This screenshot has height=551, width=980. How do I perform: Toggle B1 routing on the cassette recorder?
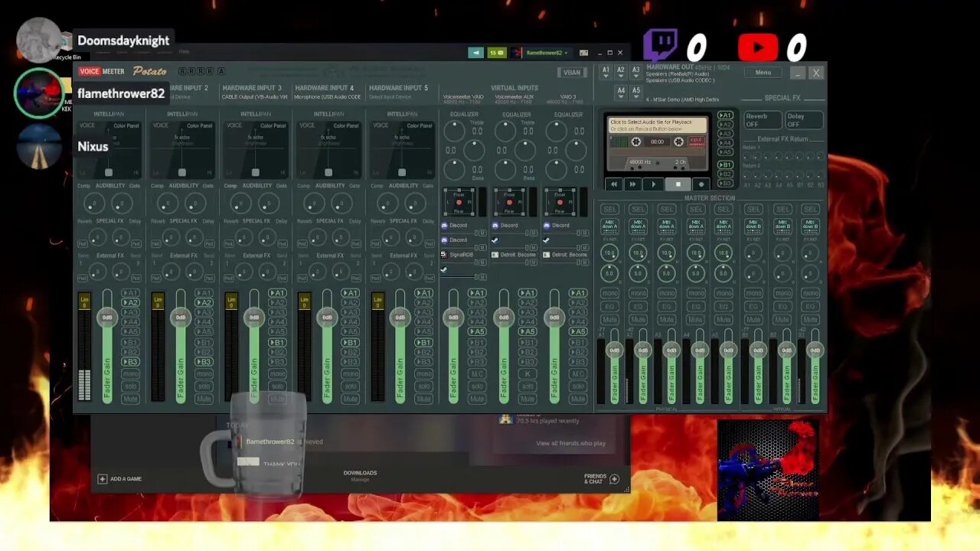pos(725,165)
